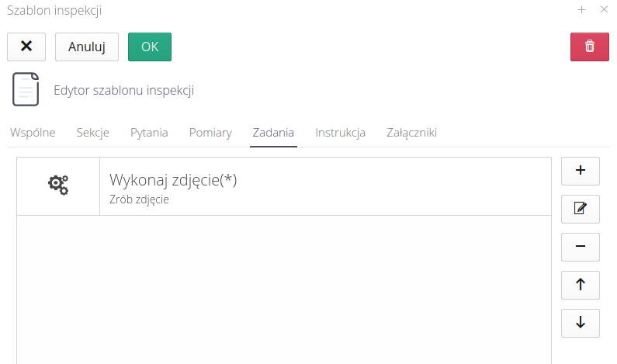Viewport: 617px width, 364px height.
Task: Click the black X discard button
Action: coord(26,47)
